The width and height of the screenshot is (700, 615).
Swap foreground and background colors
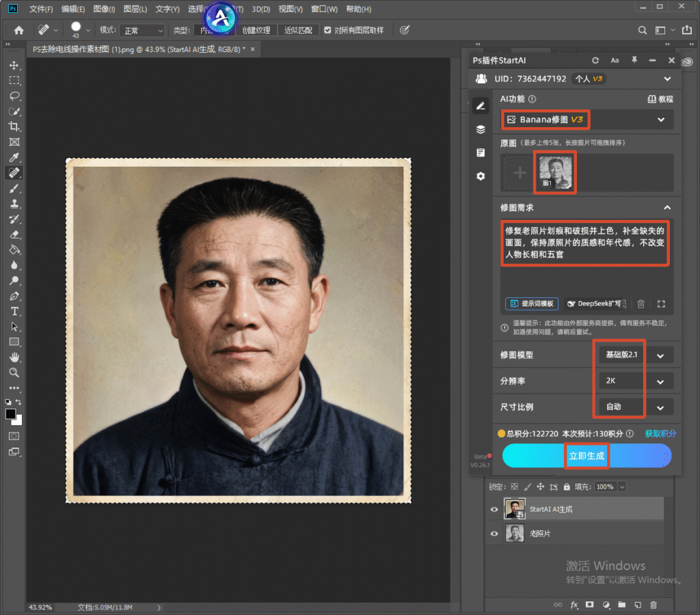(x=18, y=402)
